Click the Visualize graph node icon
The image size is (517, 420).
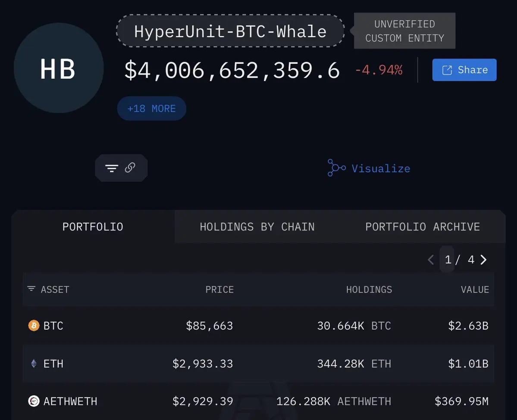336,168
